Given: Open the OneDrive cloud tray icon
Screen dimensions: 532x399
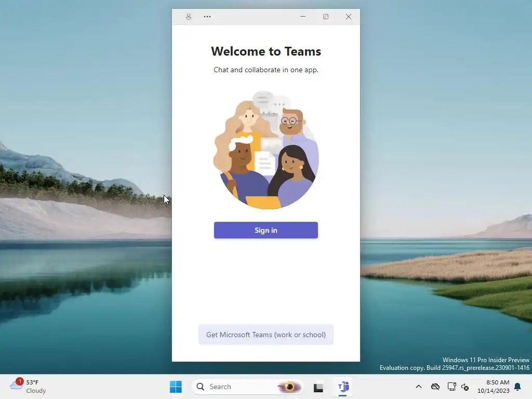Looking at the screenshot, I should 435,387.
